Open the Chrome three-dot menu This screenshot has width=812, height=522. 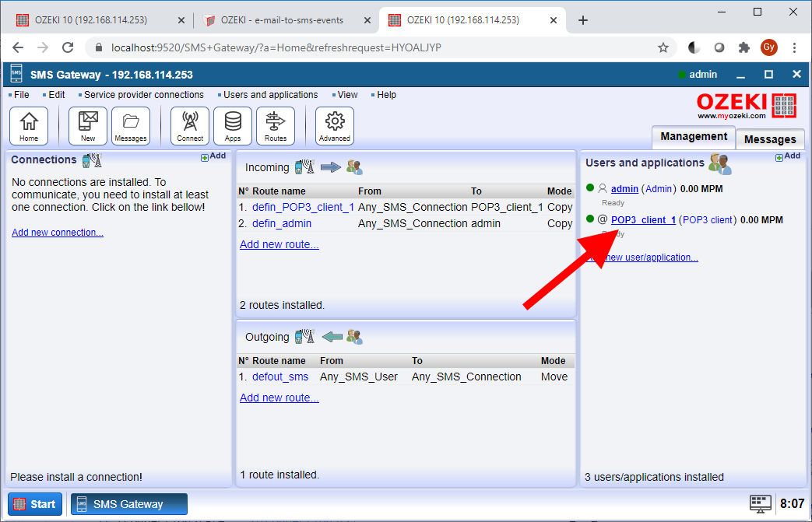[794, 47]
